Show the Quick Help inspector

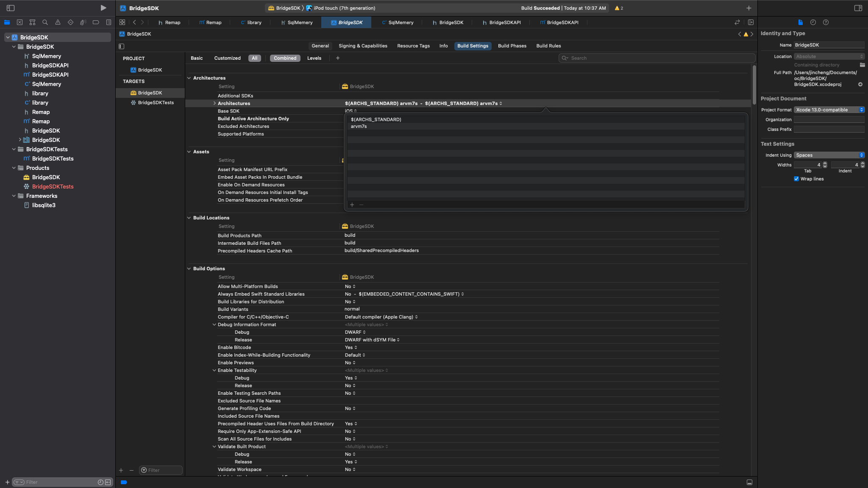coord(826,22)
